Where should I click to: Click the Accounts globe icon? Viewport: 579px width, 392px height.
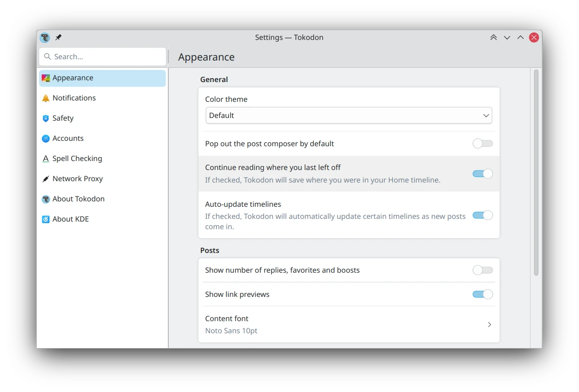45,139
